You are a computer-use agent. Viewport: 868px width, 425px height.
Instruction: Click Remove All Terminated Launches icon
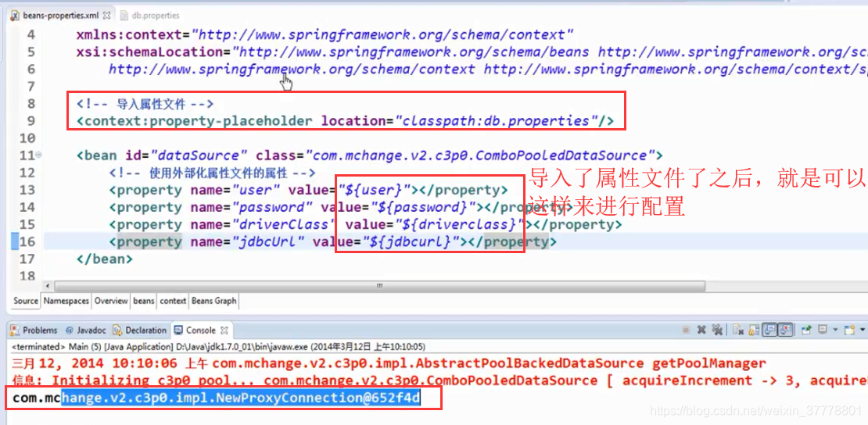[x=717, y=330]
